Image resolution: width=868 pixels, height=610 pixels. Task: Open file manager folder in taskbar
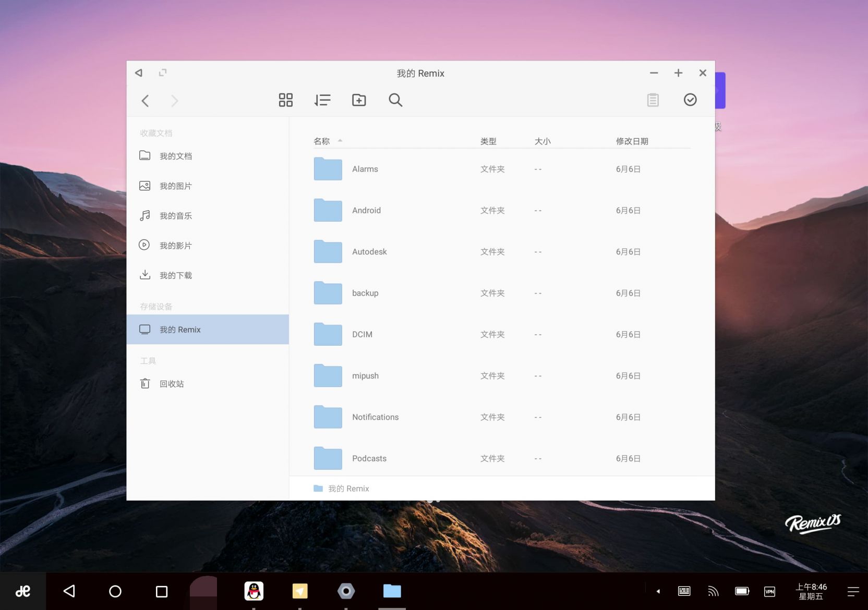pyautogui.click(x=392, y=591)
